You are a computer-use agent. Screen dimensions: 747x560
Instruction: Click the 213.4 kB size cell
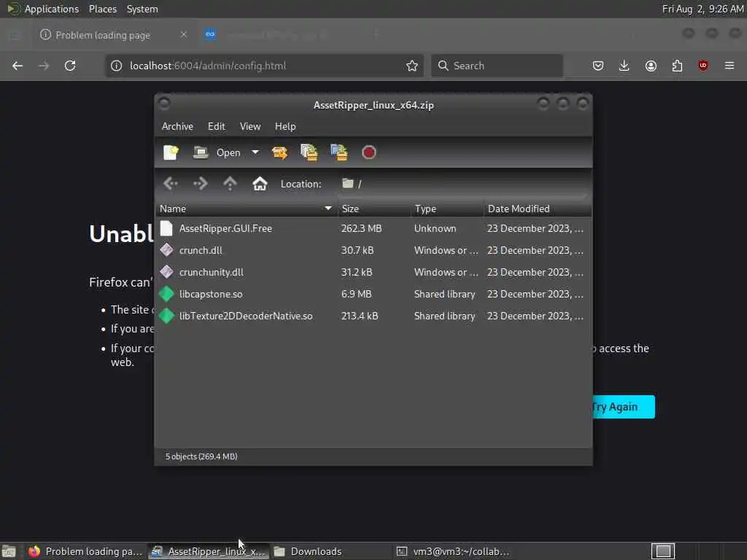tap(360, 316)
